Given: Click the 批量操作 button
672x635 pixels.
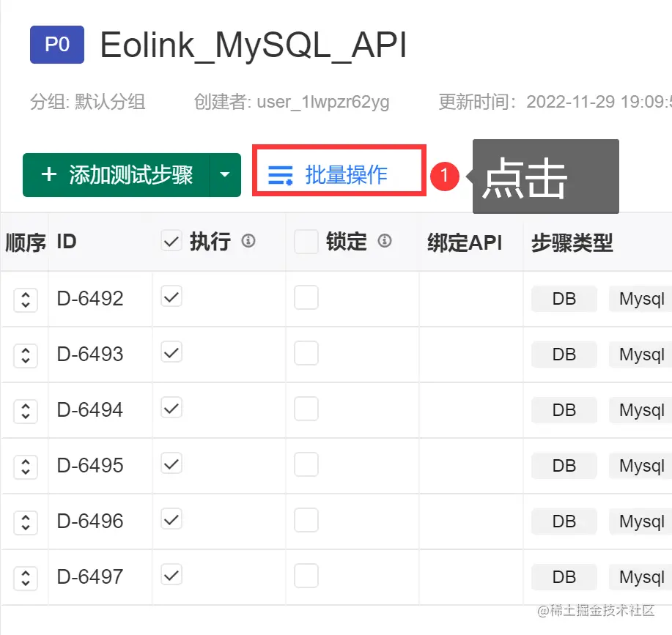Looking at the screenshot, I should (339, 171).
